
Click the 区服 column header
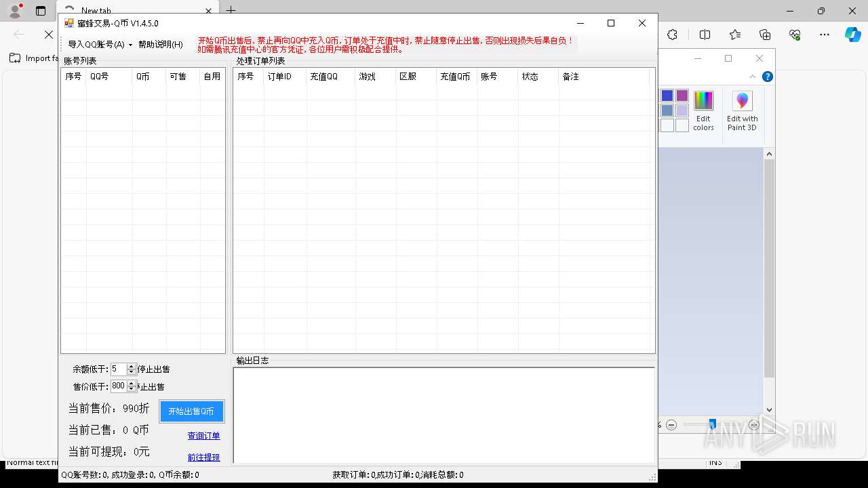point(416,77)
